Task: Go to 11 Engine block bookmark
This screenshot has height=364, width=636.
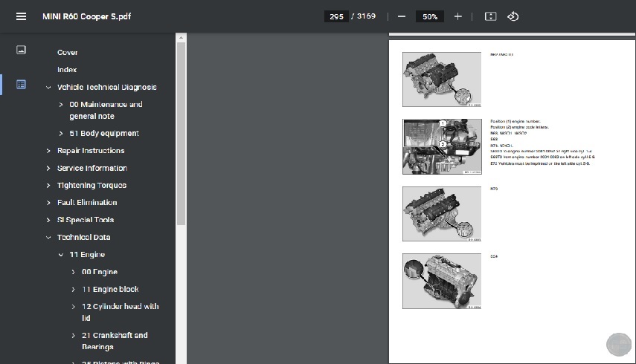Action: [110, 289]
